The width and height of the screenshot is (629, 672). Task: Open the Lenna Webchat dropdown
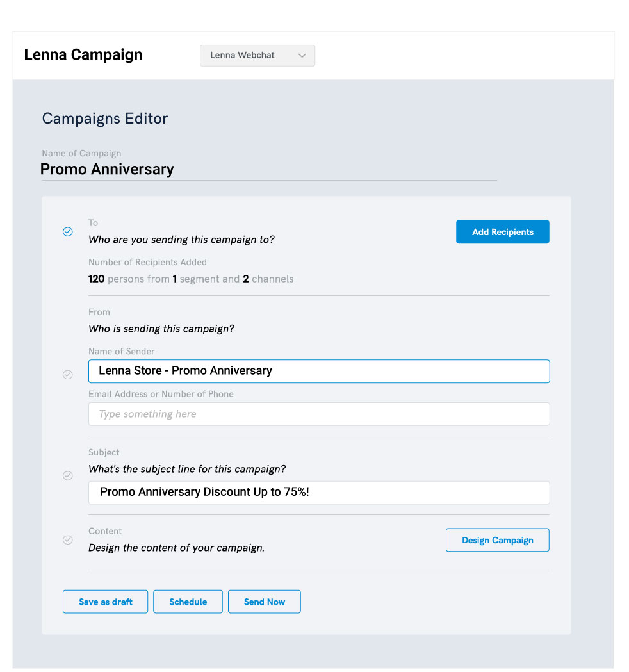(257, 56)
